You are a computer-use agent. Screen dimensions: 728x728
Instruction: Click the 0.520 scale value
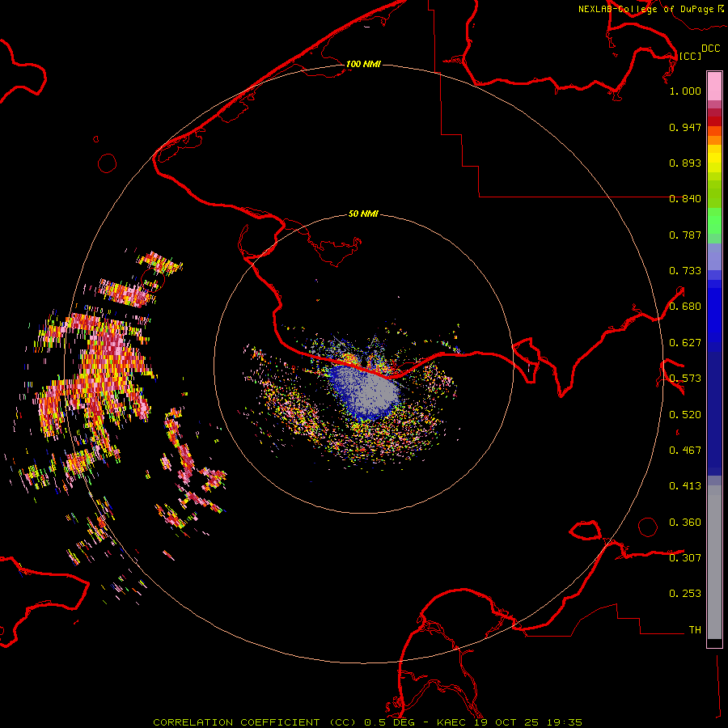point(685,415)
